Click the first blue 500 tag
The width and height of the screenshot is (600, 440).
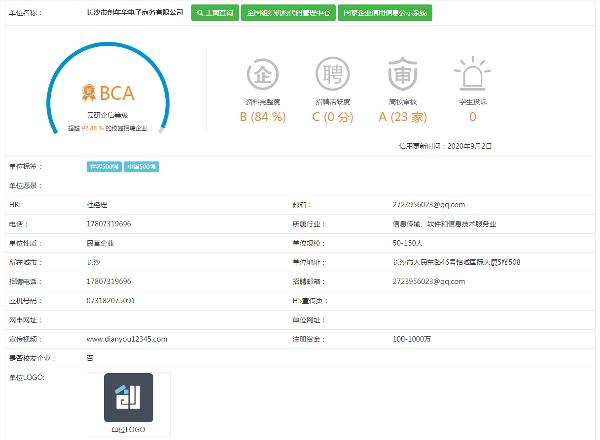pyautogui.click(x=103, y=167)
